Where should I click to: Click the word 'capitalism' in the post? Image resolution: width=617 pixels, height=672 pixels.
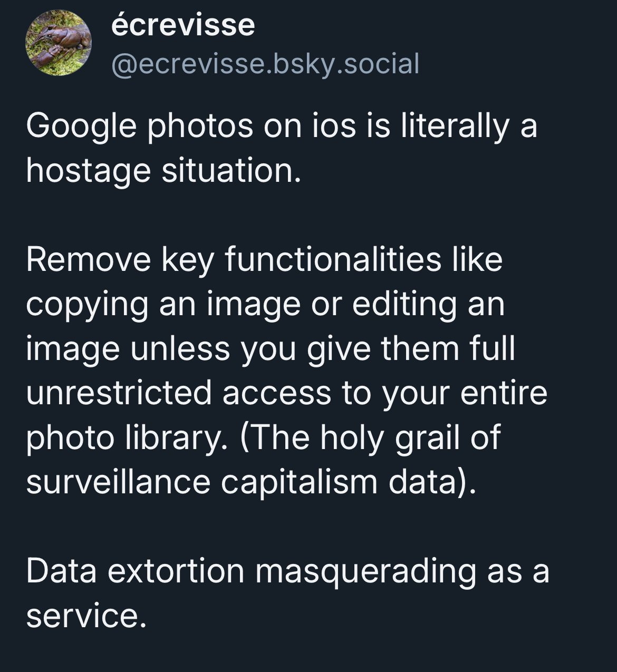299,482
